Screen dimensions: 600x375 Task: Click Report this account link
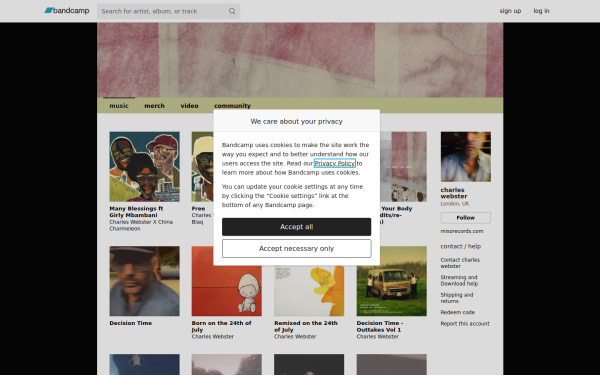465,324
